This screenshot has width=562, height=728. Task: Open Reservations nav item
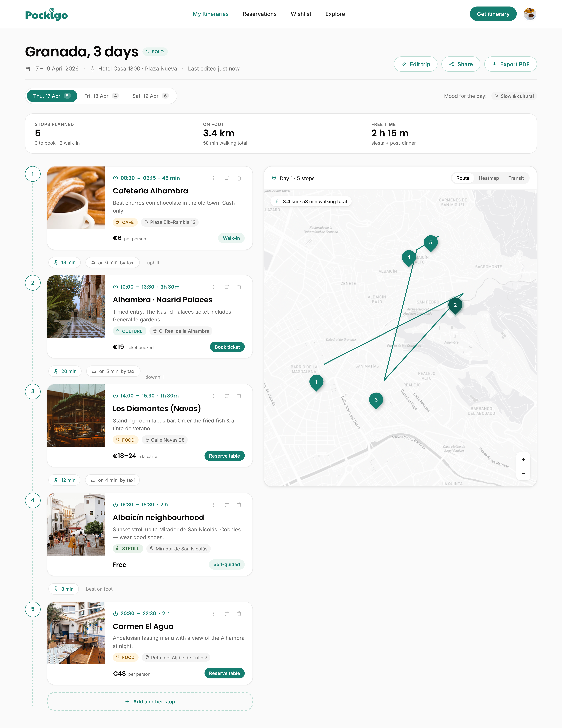pyautogui.click(x=260, y=14)
